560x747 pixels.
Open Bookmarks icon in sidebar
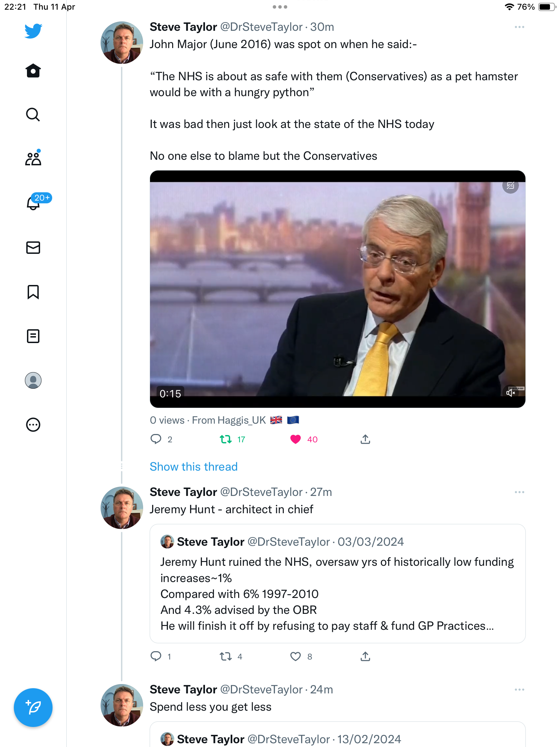tap(33, 292)
